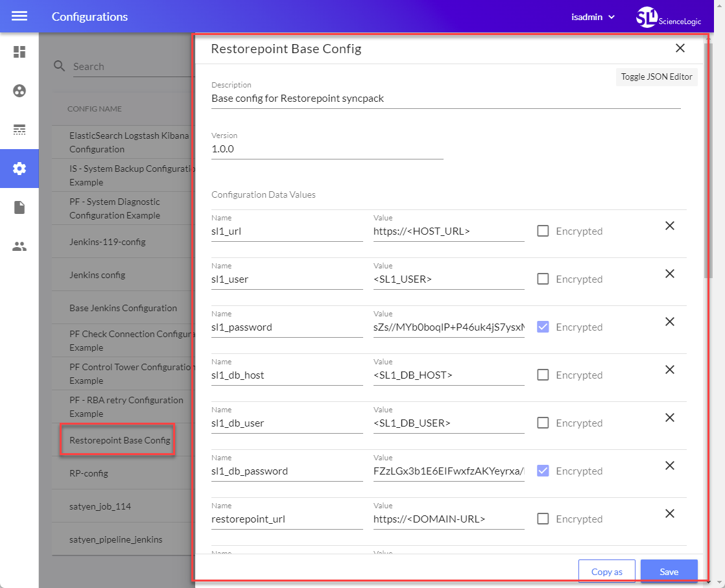
Task: Open the Reports document icon in sidebar
Action: [19, 207]
